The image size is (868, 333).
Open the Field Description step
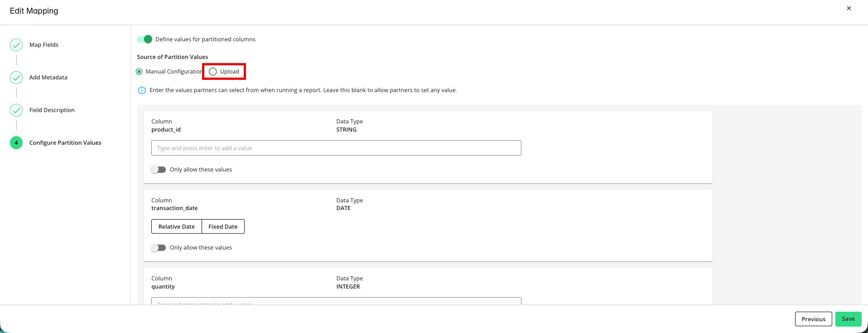(52, 110)
